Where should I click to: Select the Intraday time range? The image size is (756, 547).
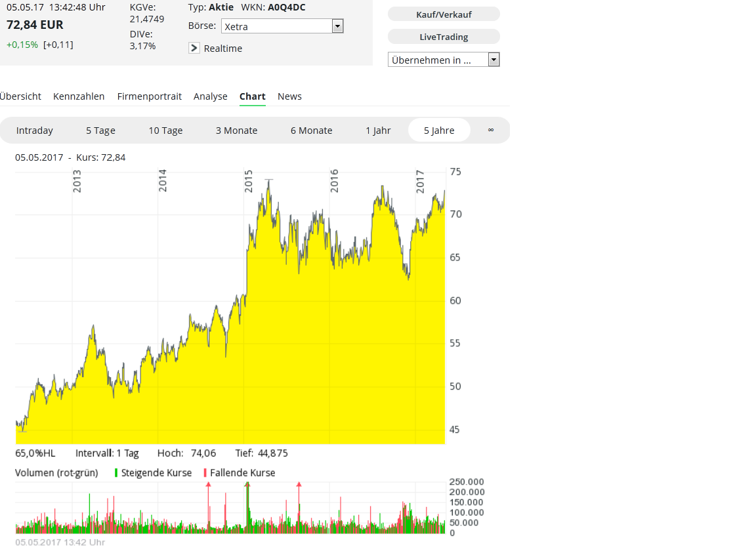click(35, 131)
